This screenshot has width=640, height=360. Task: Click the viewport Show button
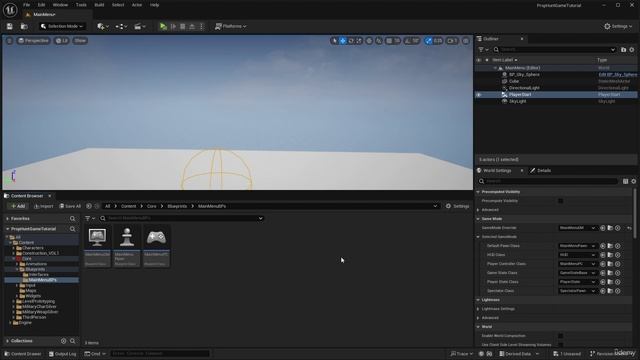point(80,41)
